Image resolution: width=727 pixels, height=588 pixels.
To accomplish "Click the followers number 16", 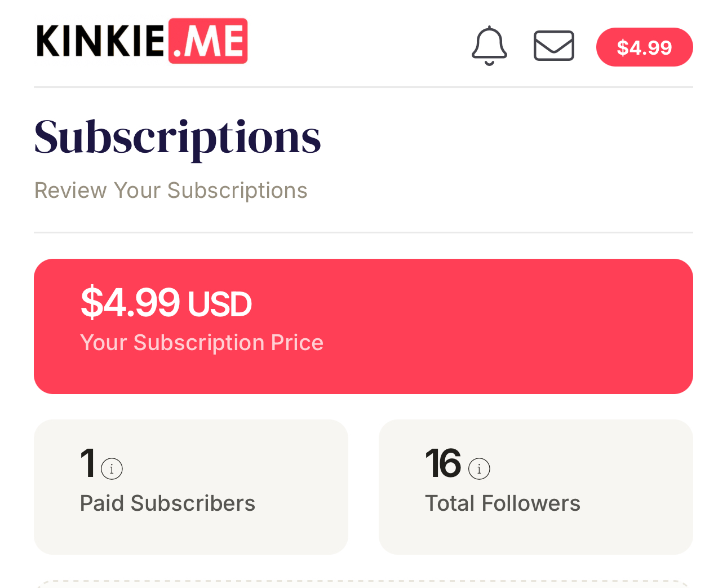I will point(443,463).
